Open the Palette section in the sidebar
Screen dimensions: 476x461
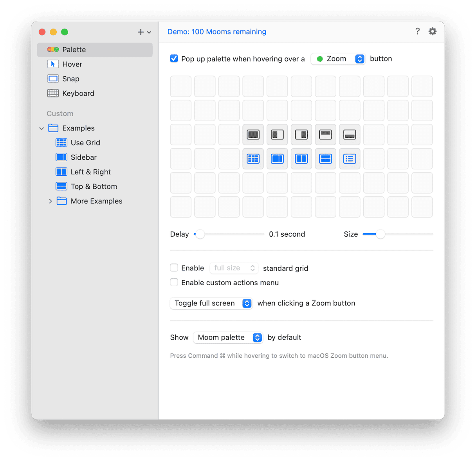pos(95,50)
